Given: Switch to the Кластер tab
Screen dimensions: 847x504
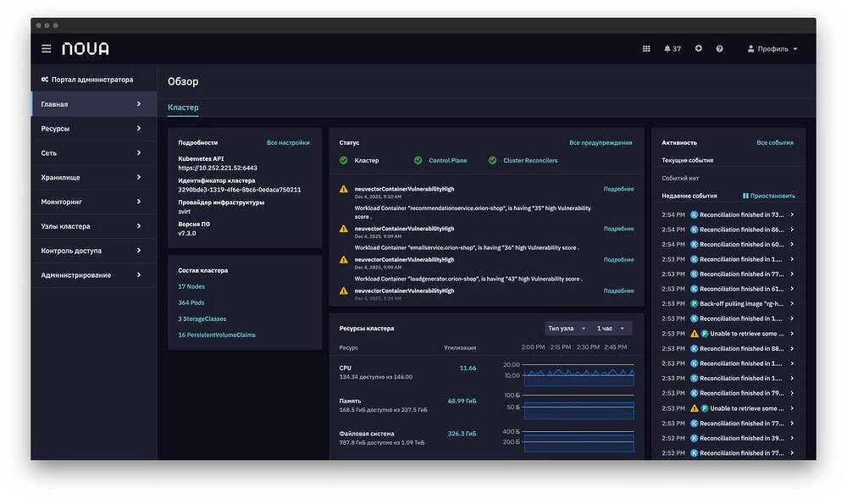Looking at the screenshot, I should tap(183, 108).
